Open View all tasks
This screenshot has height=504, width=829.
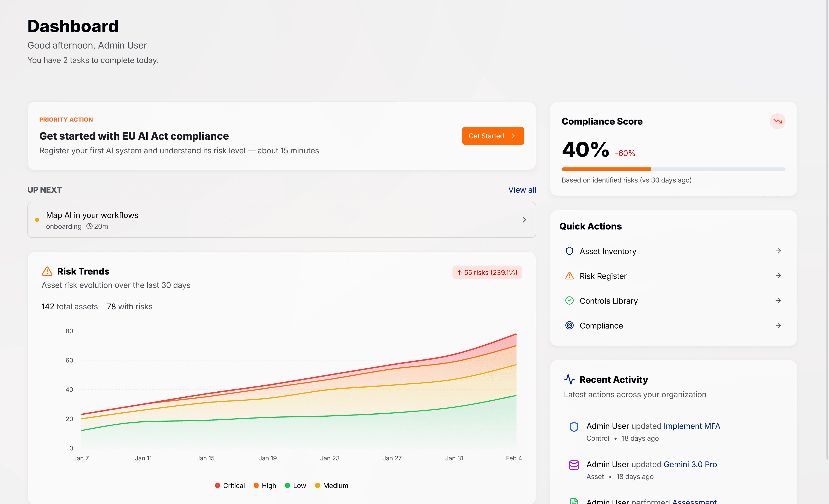tap(522, 190)
